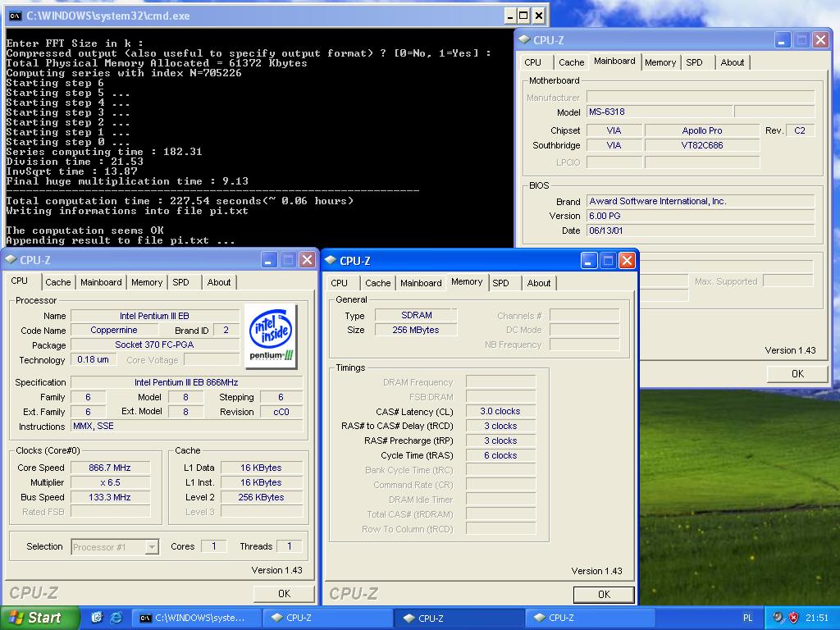Click the Intel Inside Pentium III logo
The width and height of the screenshot is (840, 630).
[271, 336]
